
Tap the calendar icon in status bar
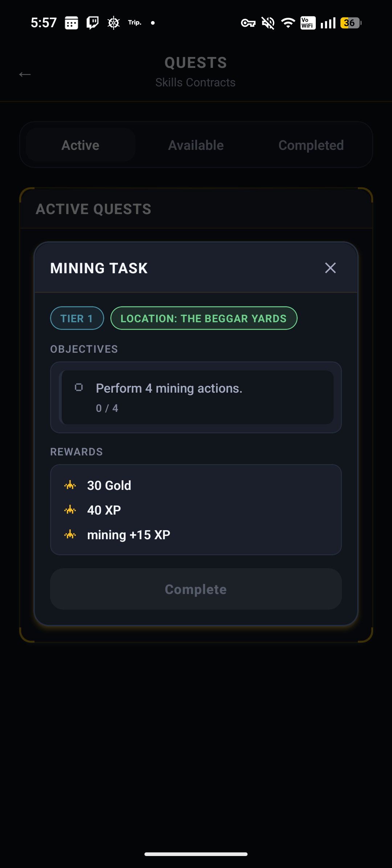pyautogui.click(x=72, y=23)
